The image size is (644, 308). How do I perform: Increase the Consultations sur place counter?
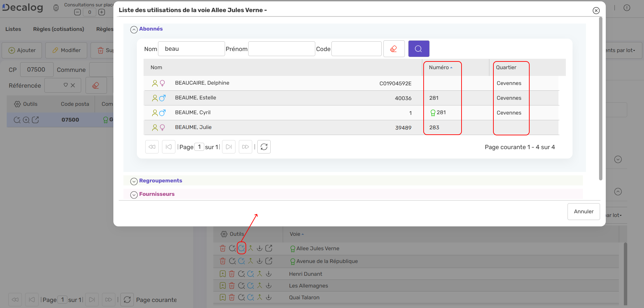[102, 12]
